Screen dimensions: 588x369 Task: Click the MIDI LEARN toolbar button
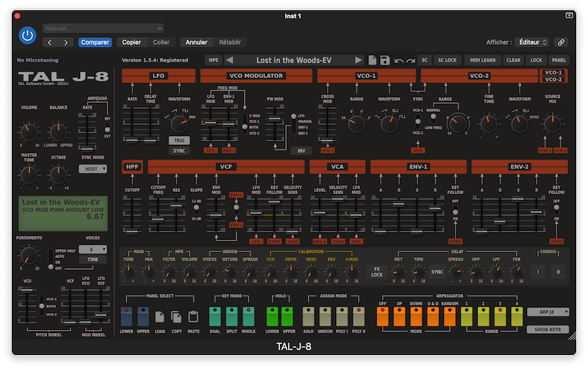click(483, 60)
